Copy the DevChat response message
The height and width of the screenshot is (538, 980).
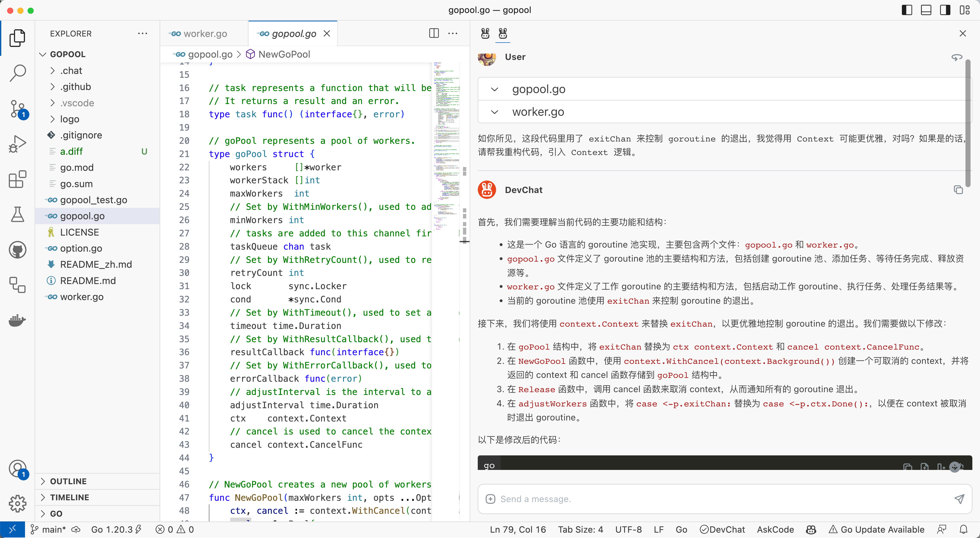tap(958, 190)
